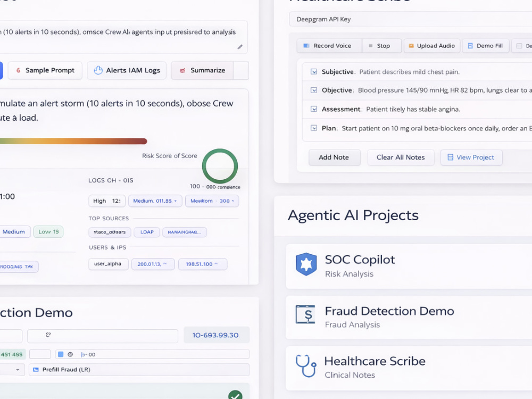The height and width of the screenshot is (399, 532).
Task: Click the Prefill Fraud folder icon
Action: coord(36,370)
